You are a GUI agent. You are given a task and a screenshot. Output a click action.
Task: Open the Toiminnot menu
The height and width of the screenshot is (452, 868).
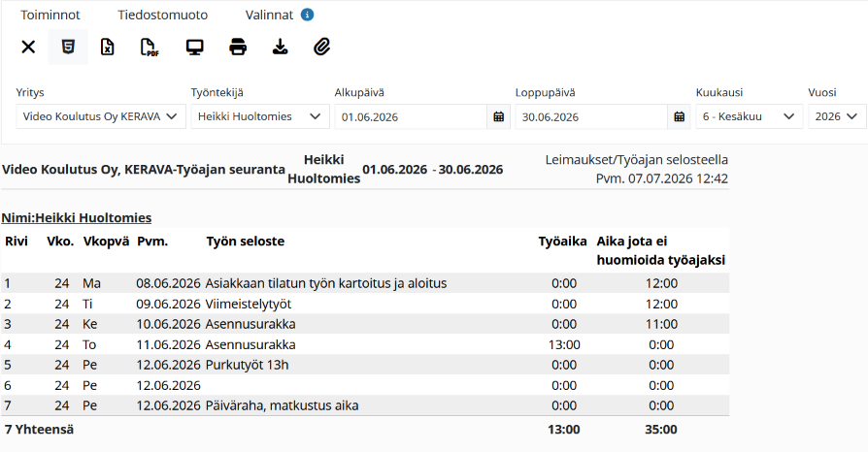pyautogui.click(x=50, y=15)
